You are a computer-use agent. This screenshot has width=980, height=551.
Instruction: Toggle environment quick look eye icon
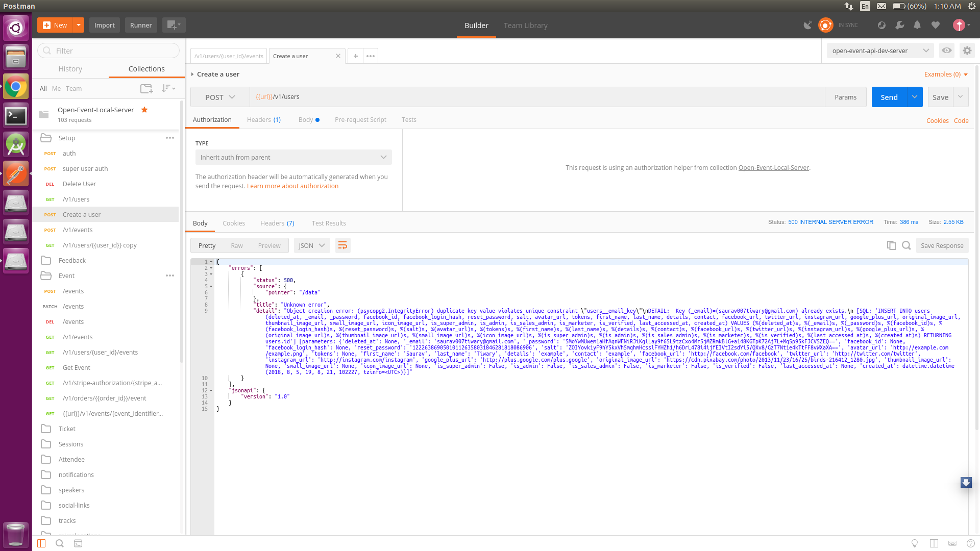coord(947,51)
